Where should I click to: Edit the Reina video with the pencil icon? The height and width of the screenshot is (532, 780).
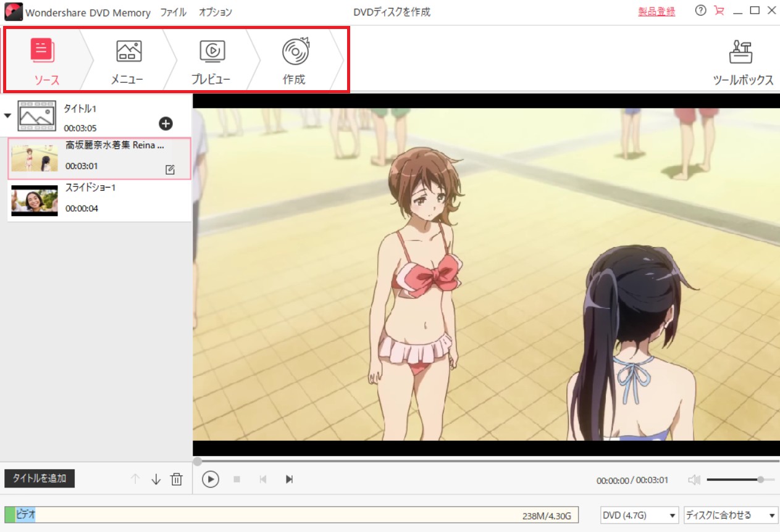(170, 170)
